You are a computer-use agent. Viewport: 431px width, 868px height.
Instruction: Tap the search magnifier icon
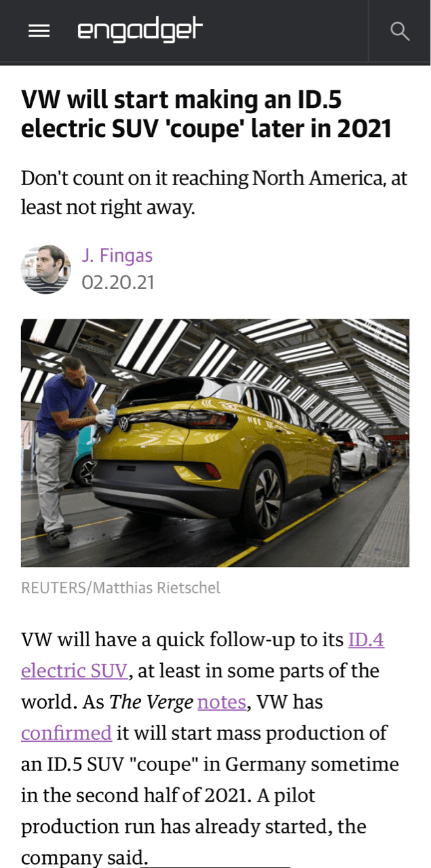400,31
